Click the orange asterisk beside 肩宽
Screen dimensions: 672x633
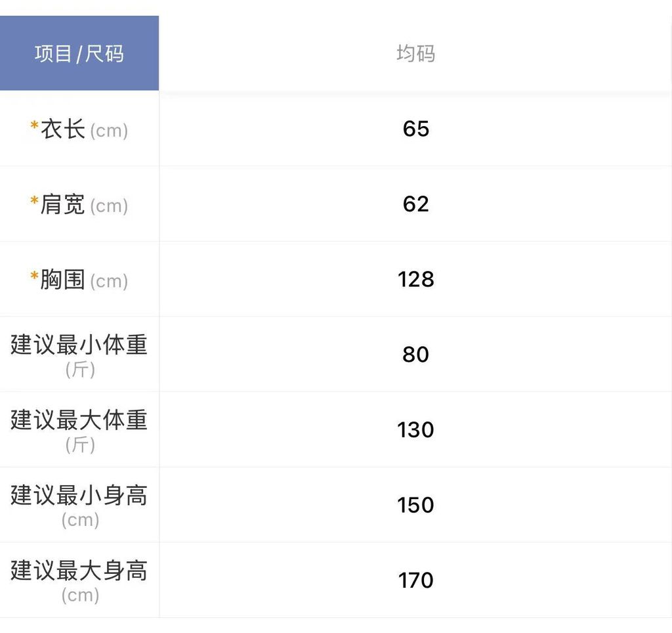tap(34, 202)
